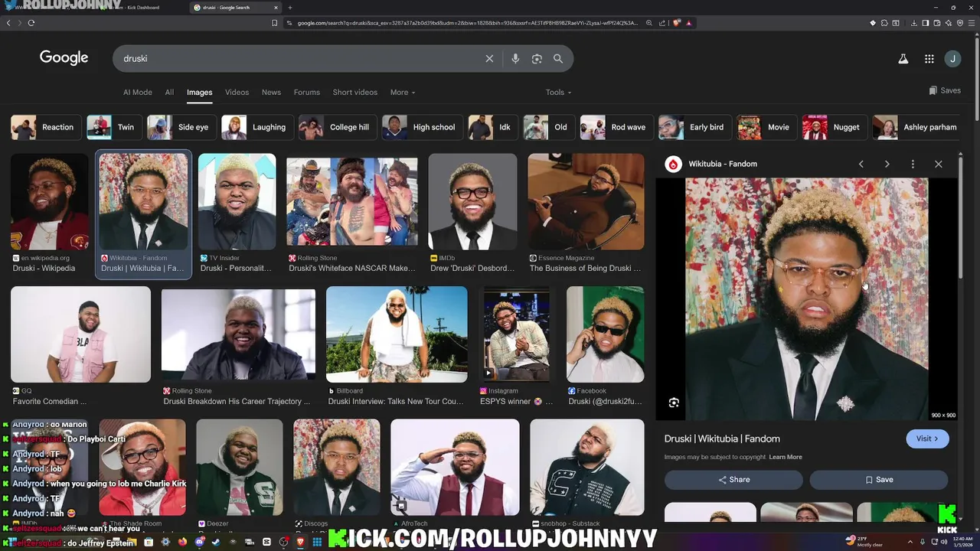Click the Visit button in preview
The width and height of the screenshot is (980, 551).
[927, 439]
